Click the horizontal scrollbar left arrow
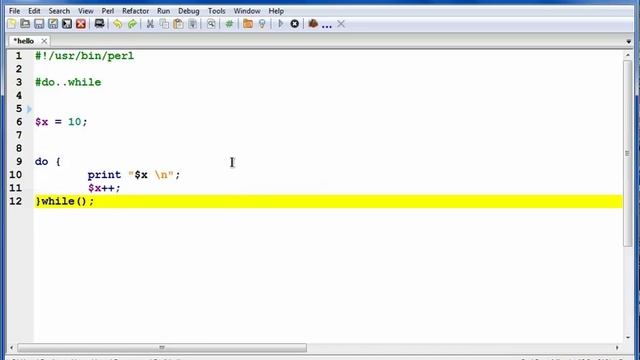 pyautogui.click(x=11, y=348)
